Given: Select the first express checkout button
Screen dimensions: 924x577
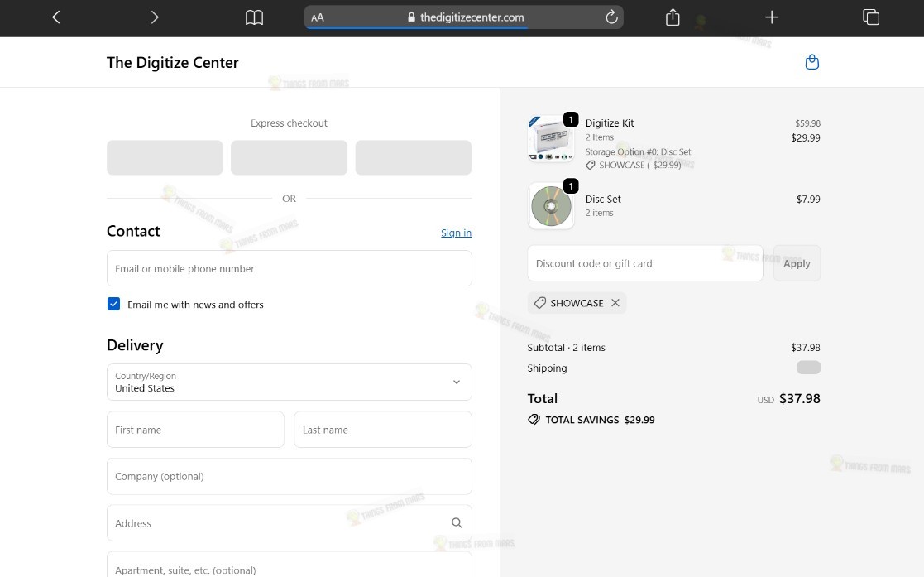Looking at the screenshot, I should [x=165, y=157].
